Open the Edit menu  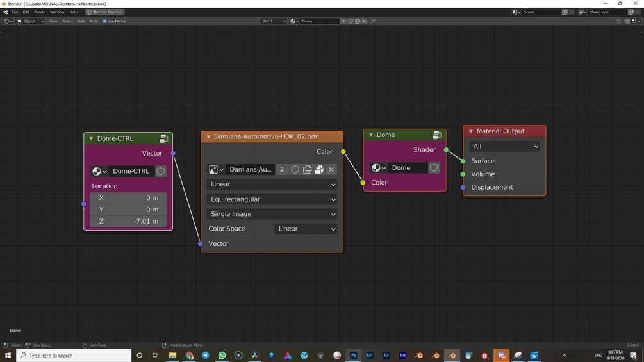tap(26, 12)
